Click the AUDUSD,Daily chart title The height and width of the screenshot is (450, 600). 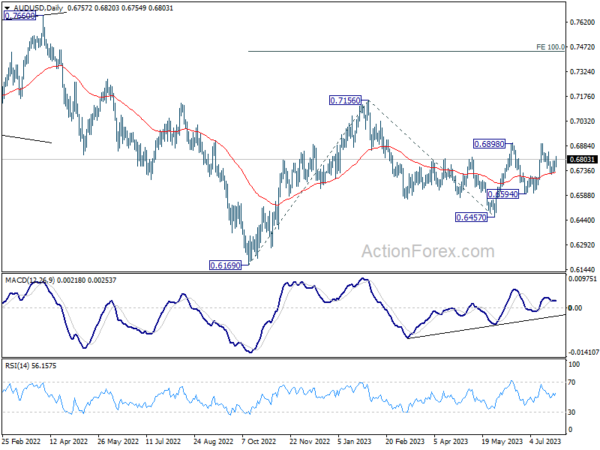point(38,8)
